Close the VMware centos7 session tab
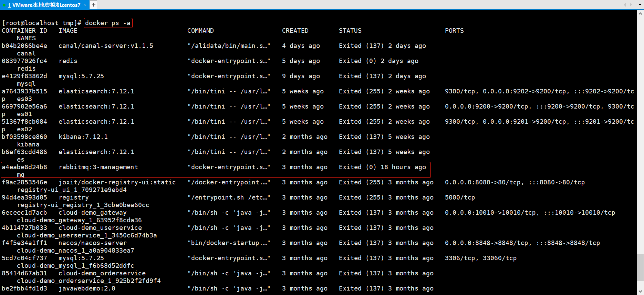The image size is (644, 295). 85,5
